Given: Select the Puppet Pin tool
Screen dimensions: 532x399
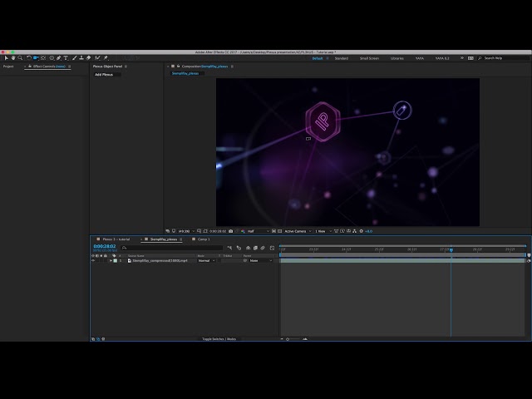Looking at the screenshot, I should [x=106, y=58].
